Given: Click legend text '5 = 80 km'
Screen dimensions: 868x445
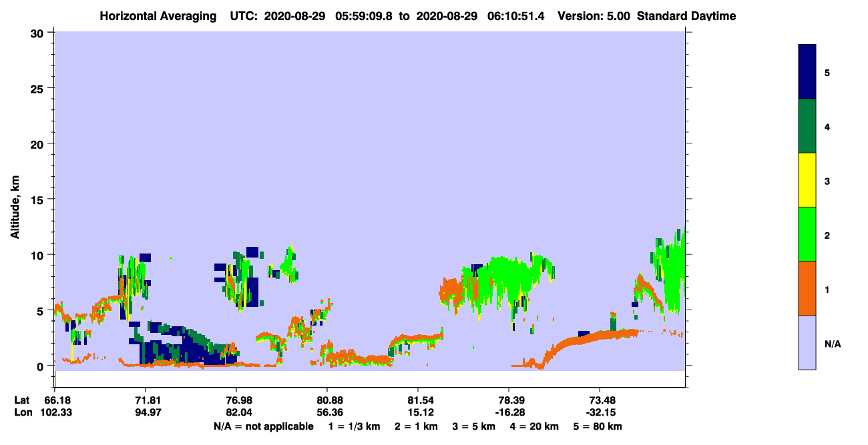Looking at the screenshot, I should coord(598,426).
